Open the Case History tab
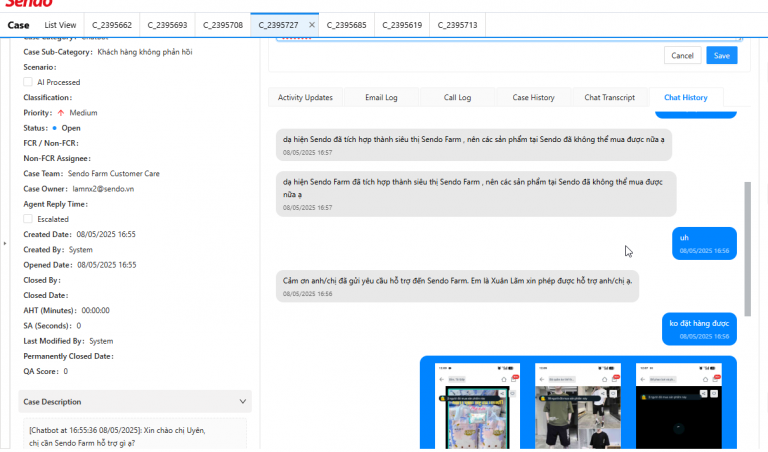This screenshot has height=452, width=768. [533, 97]
